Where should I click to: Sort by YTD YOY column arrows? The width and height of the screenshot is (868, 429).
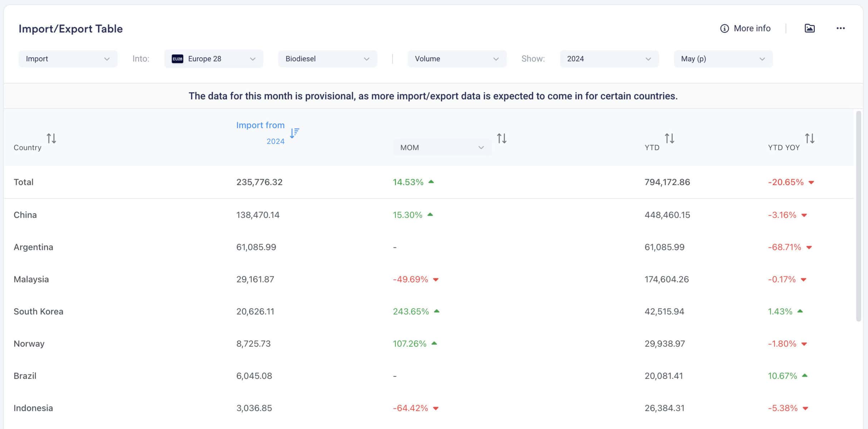(809, 138)
